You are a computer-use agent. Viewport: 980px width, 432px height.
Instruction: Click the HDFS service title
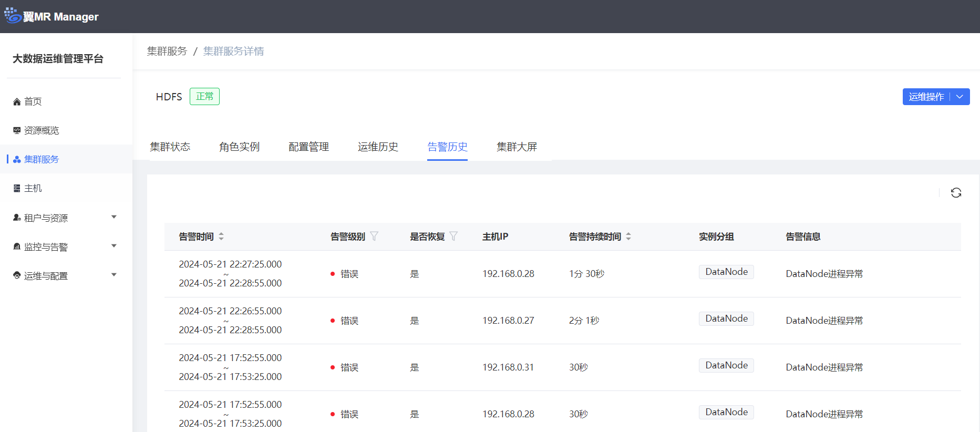(169, 97)
